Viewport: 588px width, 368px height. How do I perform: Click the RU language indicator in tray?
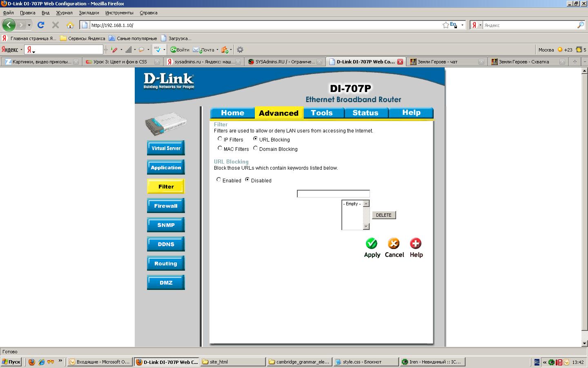[537, 362]
